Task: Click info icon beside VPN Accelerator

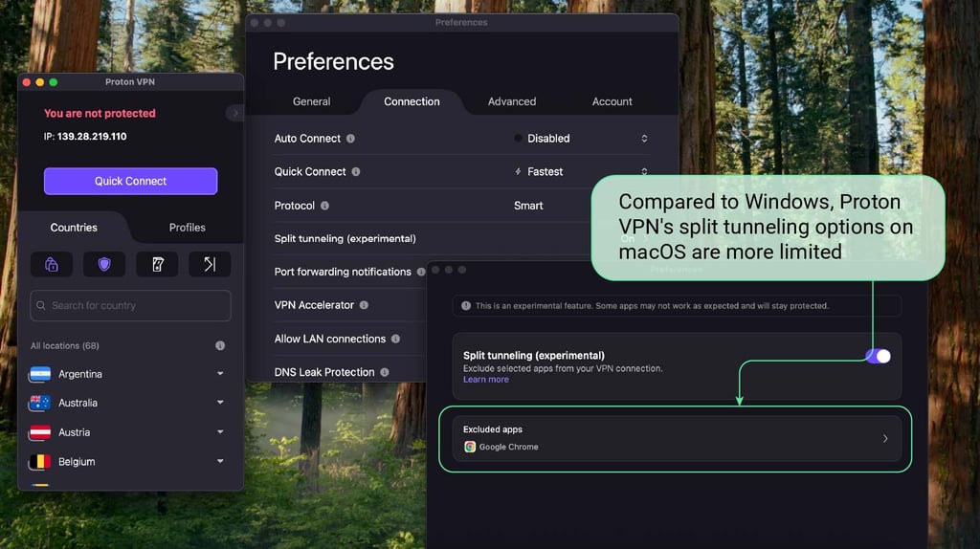Action: (364, 305)
